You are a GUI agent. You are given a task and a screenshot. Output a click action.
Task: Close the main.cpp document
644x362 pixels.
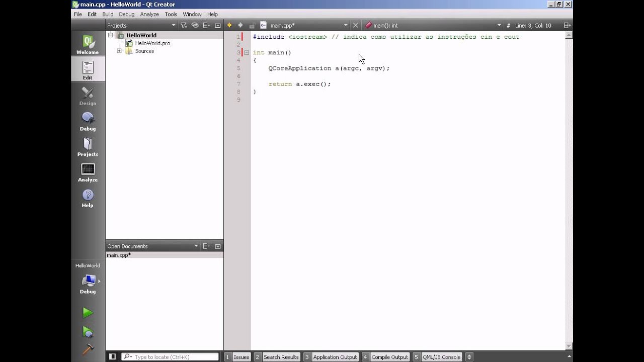click(355, 25)
